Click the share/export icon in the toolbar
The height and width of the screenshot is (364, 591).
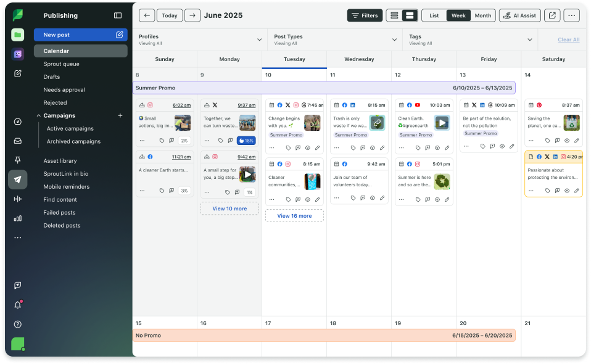(x=552, y=15)
